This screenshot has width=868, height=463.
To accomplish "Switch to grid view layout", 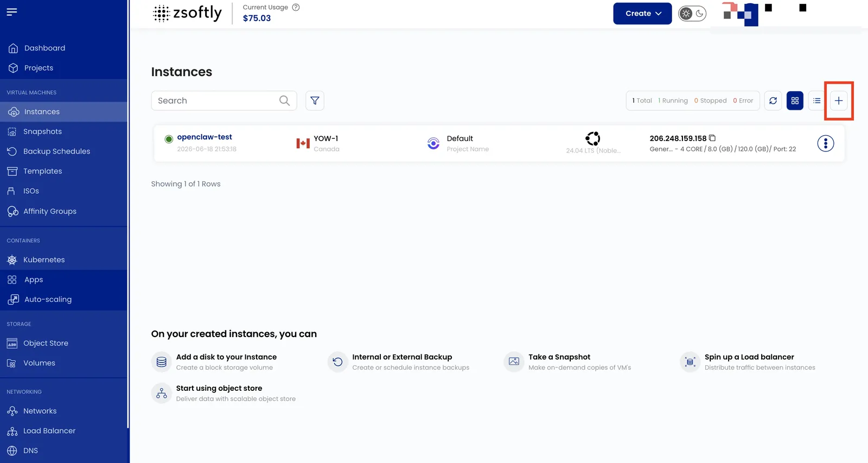I will tap(795, 100).
